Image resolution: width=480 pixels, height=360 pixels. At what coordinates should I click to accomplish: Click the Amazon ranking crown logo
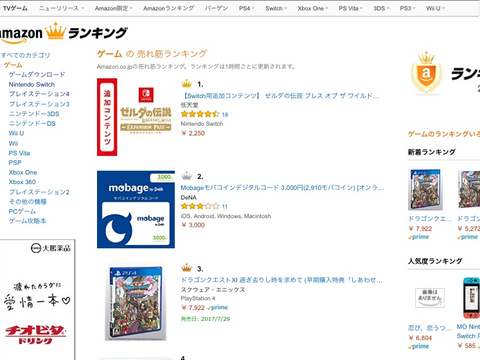[x=55, y=31]
